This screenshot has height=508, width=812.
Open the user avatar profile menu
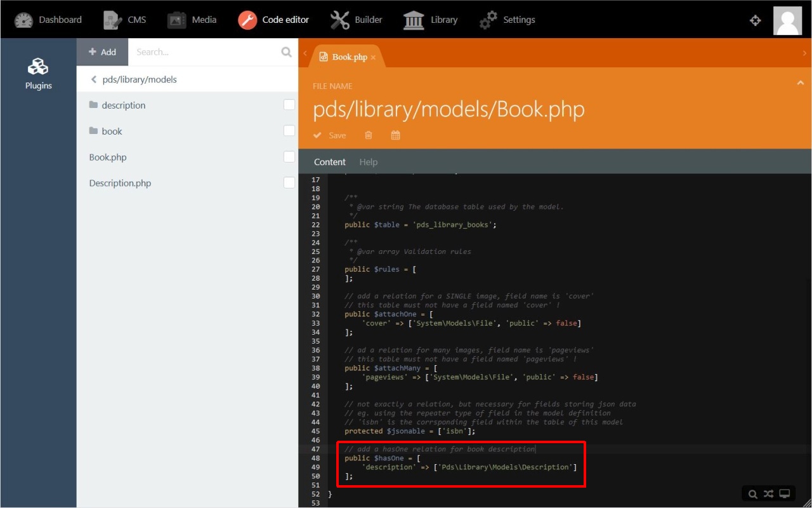tap(787, 20)
